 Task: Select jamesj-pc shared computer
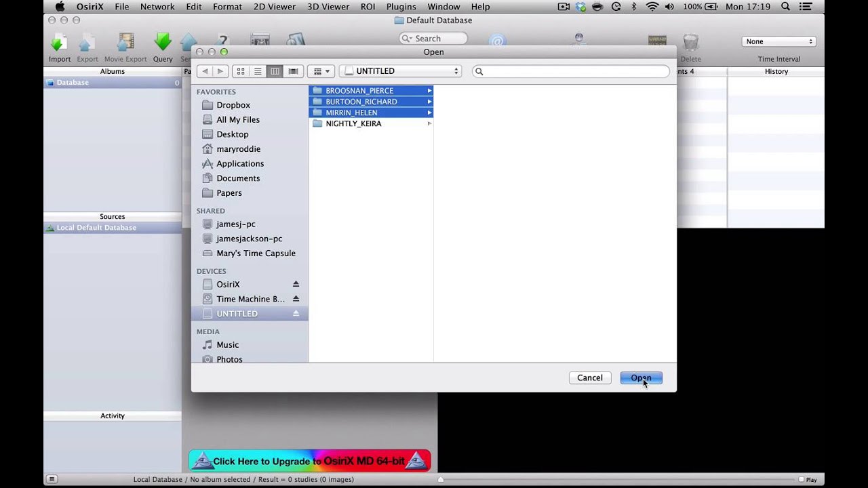[235, 224]
